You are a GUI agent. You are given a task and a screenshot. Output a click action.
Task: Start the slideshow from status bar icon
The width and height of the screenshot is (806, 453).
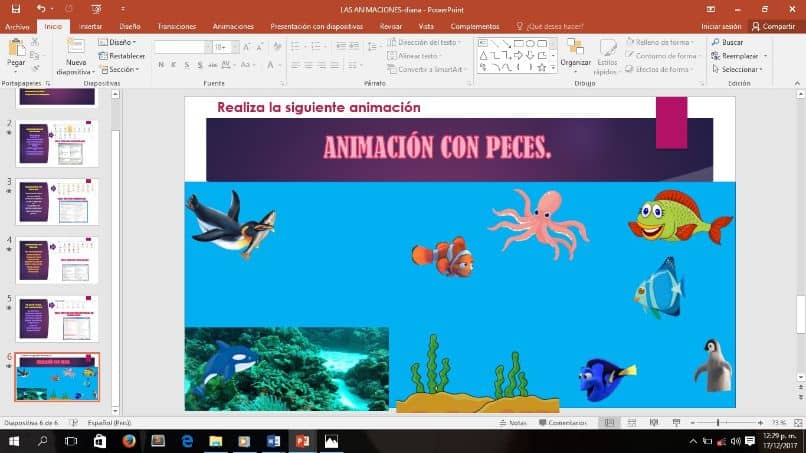point(676,422)
